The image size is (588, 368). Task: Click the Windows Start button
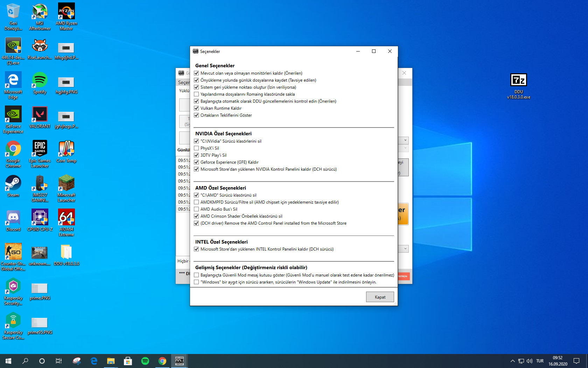click(x=8, y=361)
